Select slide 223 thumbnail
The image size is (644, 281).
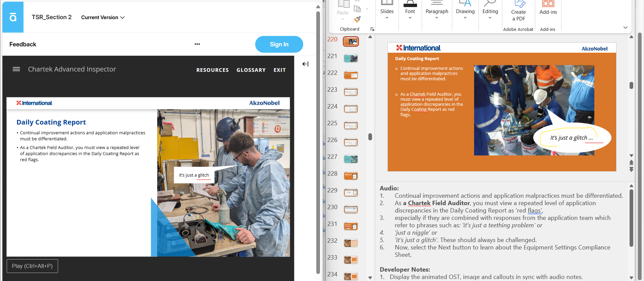tap(351, 92)
